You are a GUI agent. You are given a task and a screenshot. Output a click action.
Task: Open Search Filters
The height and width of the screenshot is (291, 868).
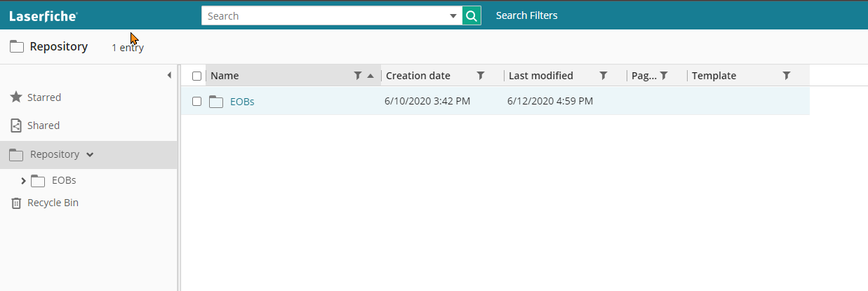coord(527,15)
